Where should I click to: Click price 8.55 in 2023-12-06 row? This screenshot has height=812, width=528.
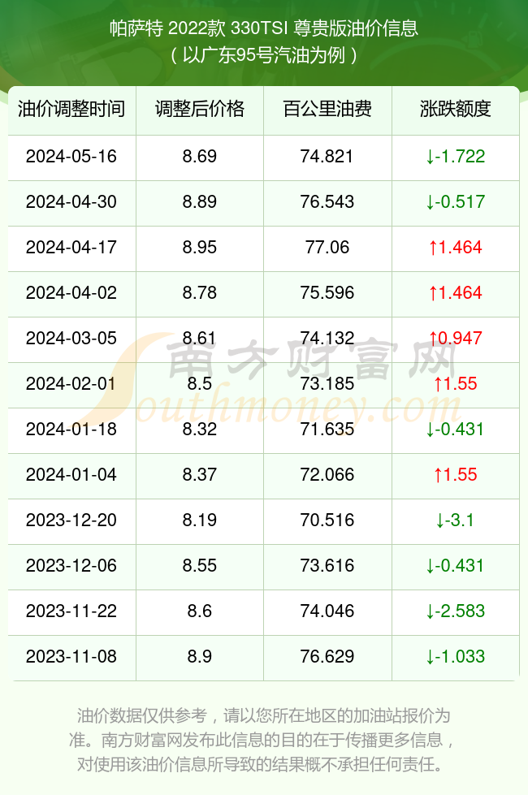[x=200, y=566]
